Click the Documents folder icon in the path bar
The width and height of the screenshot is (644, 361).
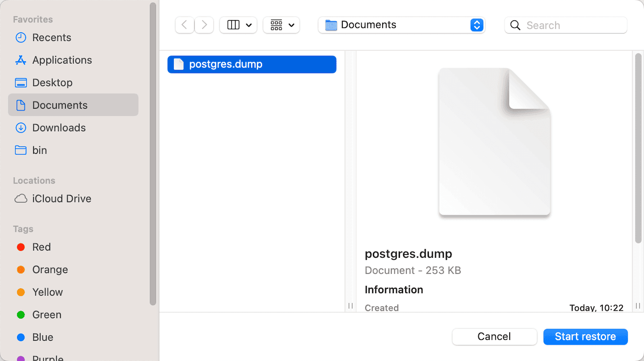click(x=330, y=24)
